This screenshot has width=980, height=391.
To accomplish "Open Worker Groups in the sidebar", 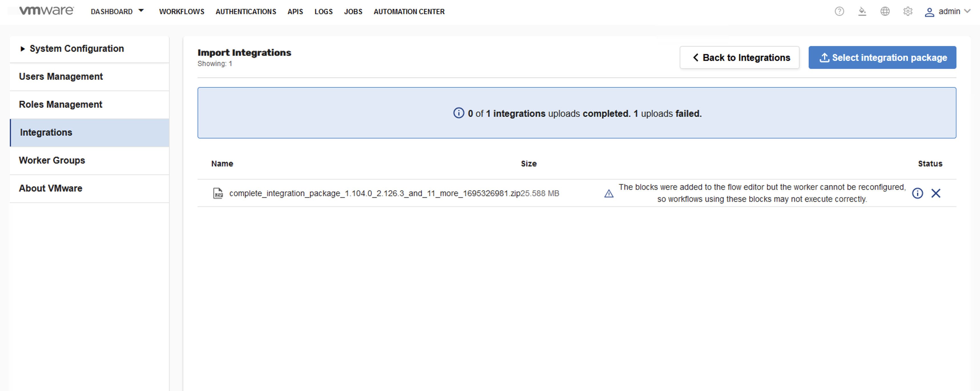I will (52, 160).
